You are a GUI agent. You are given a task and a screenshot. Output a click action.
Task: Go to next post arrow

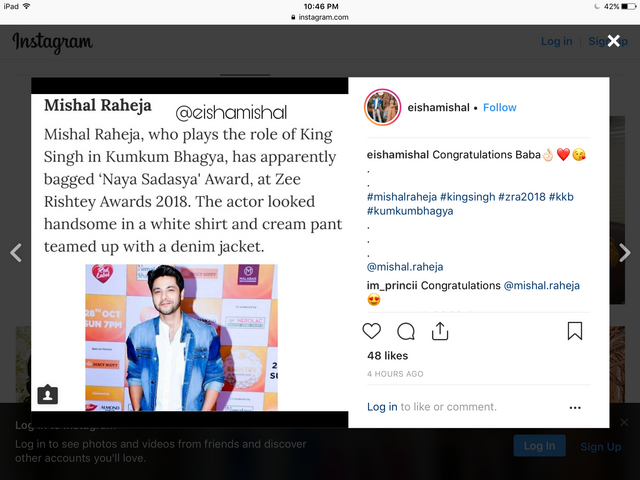click(624, 253)
